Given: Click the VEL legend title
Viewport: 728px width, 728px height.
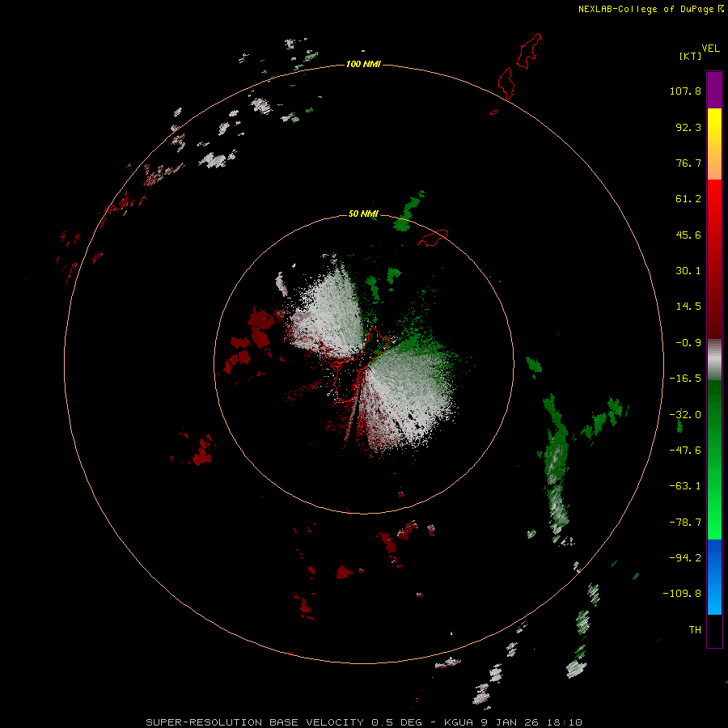Looking at the screenshot, I should pyautogui.click(x=710, y=49).
